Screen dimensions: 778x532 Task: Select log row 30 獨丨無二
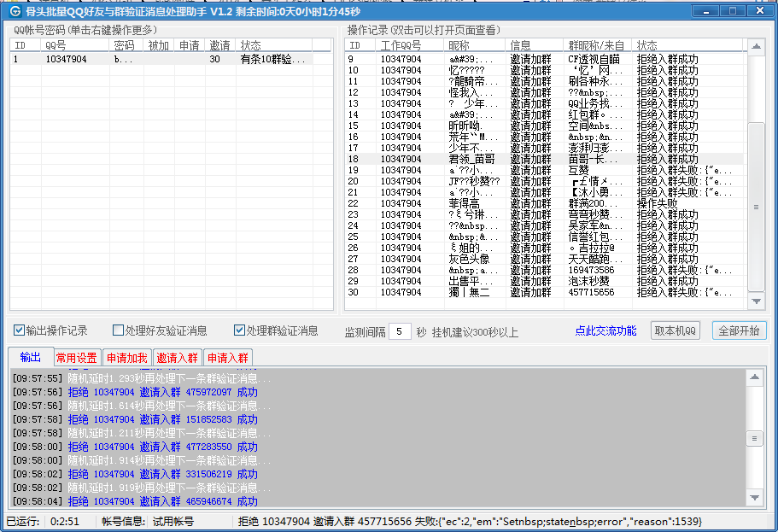(x=545, y=292)
